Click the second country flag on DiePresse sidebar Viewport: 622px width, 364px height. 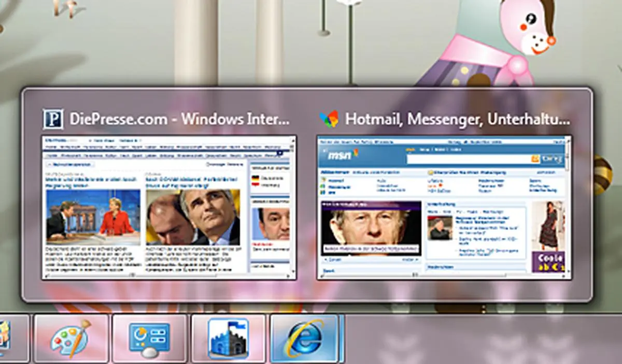point(255,185)
